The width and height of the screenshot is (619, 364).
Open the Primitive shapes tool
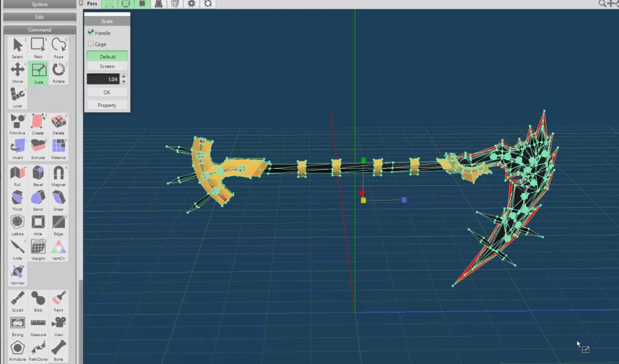[17, 124]
